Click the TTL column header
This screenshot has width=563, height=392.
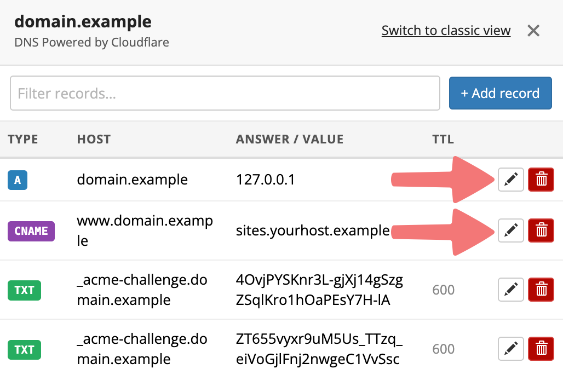pyautogui.click(x=443, y=140)
